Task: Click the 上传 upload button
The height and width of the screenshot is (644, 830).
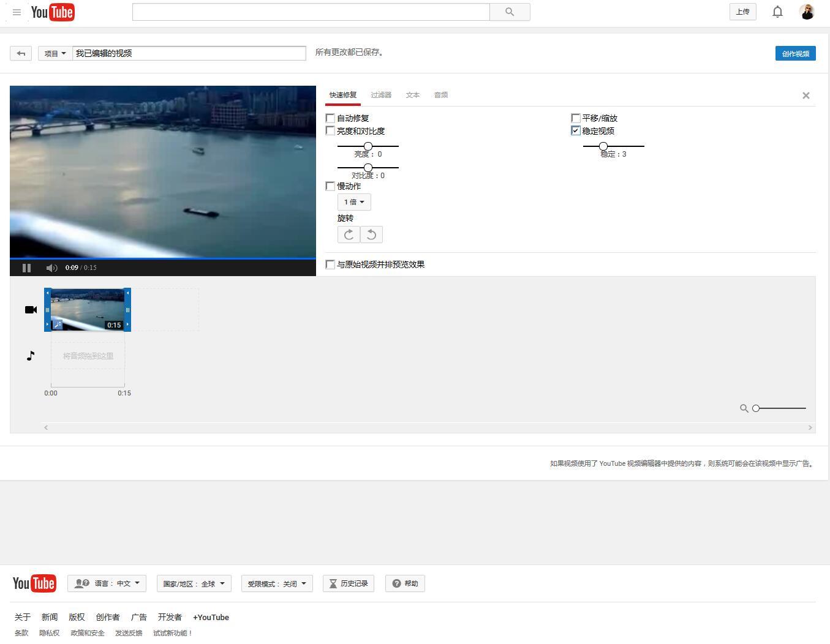Action: pos(742,12)
